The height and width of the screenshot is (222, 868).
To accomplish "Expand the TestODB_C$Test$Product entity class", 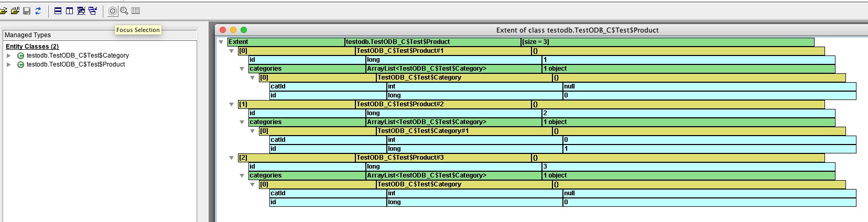I will (x=9, y=64).
